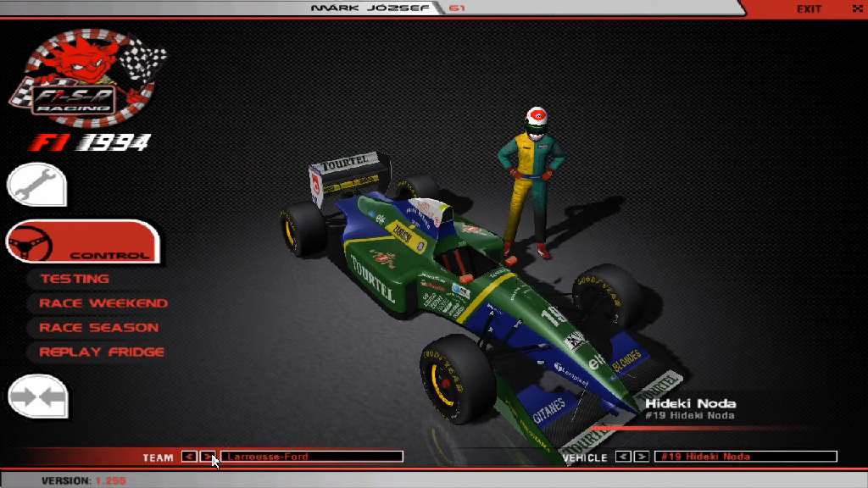Click the F1 1994 title
Image resolution: width=868 pixels, height=488 pixels.
[x=90, y=142]
